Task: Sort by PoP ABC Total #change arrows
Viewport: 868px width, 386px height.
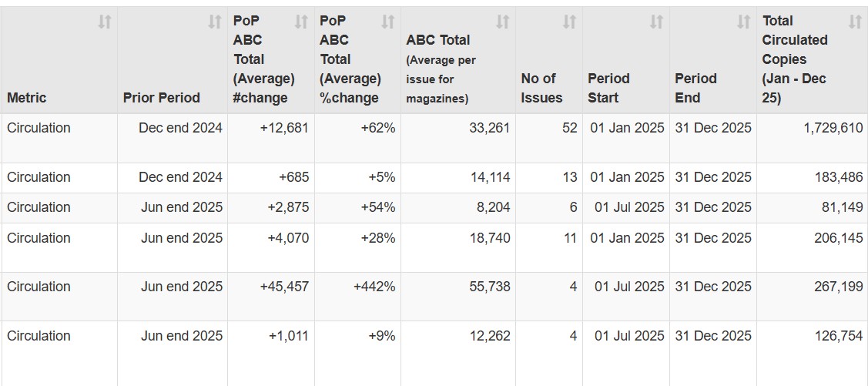Action: click(x=301, y=22)
